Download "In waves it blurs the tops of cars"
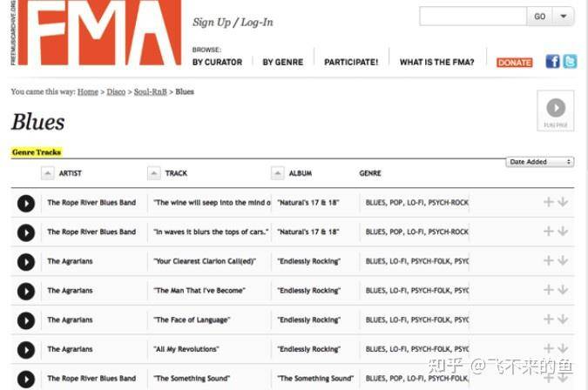This screenshot has height=390, width=588. [563, 232]
